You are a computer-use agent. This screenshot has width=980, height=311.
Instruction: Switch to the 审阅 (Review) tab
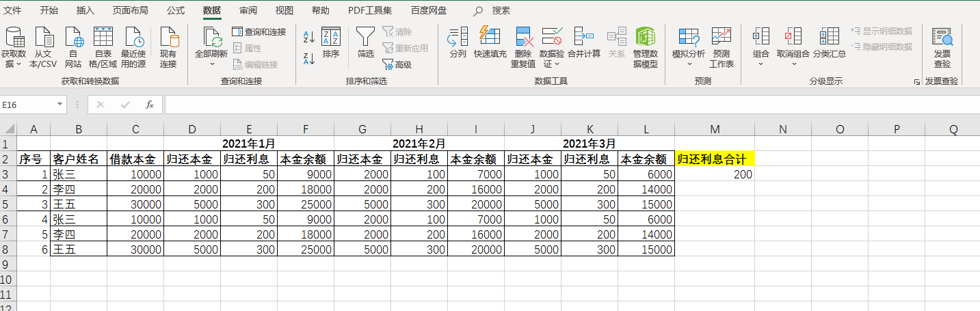(248, 10)
